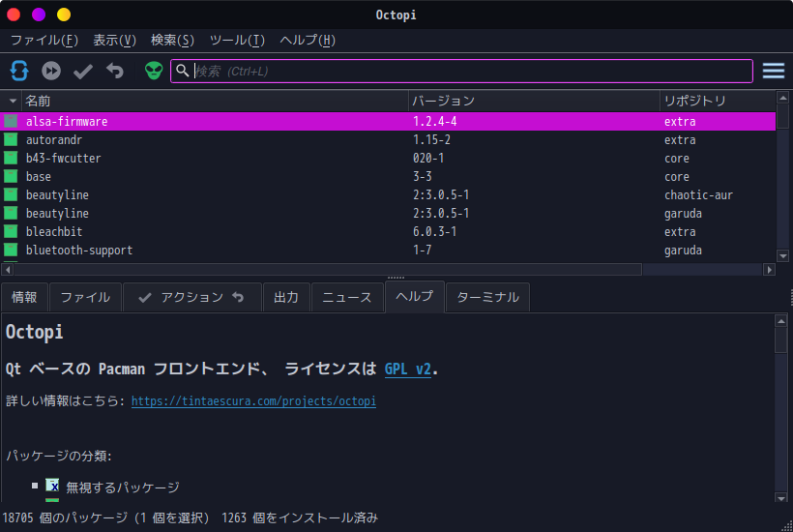Select the bluetooth-support package row
The height and width of the screenshot is (532, 793).
click(388, 250)
